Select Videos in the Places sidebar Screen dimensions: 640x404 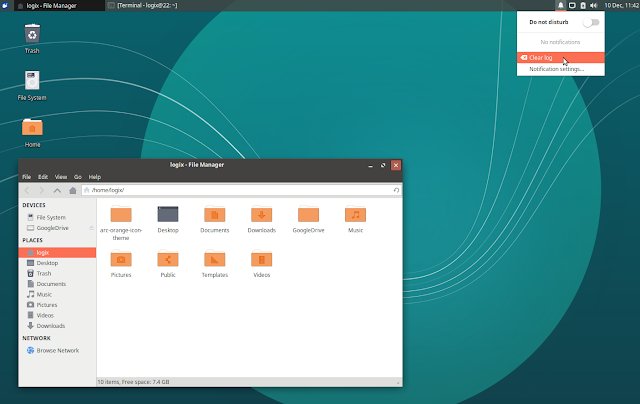pyautogui.click(x=57, y=315)
